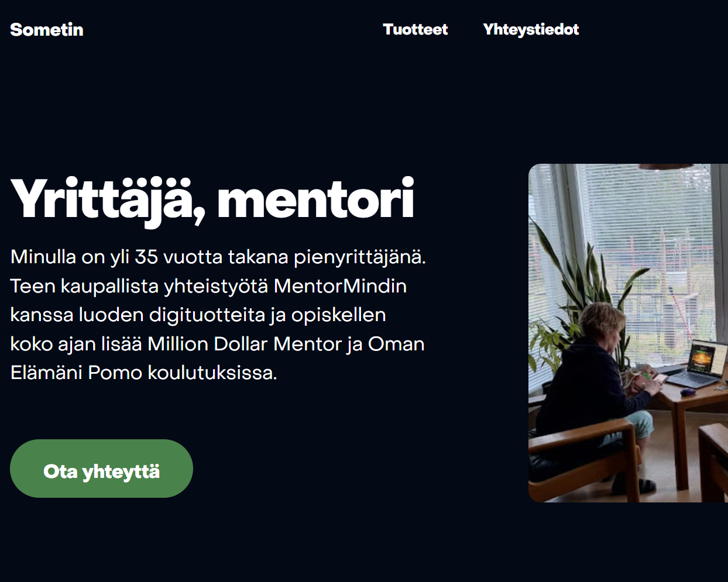Screen dimensions: 728x582
Task: Open the Sometin home logo link
Action: tap(47, 30)
